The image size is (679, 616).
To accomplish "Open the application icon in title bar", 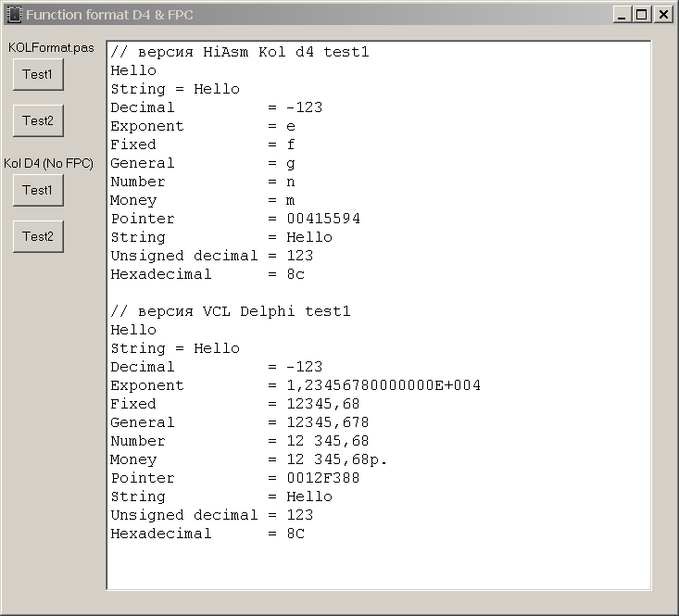I will [14, 14].
